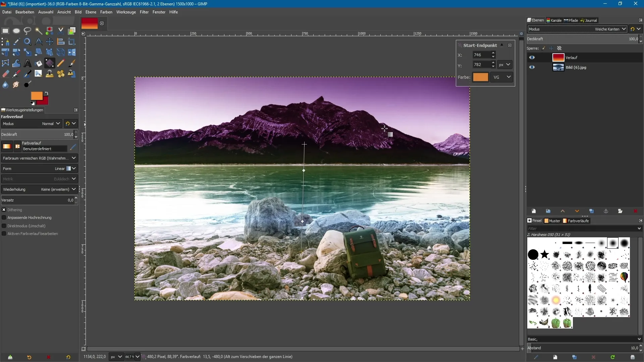This screenshot has height=362, width=644.
Task: Hide the Bild (6).jpg layer
Action: (532, 67)
